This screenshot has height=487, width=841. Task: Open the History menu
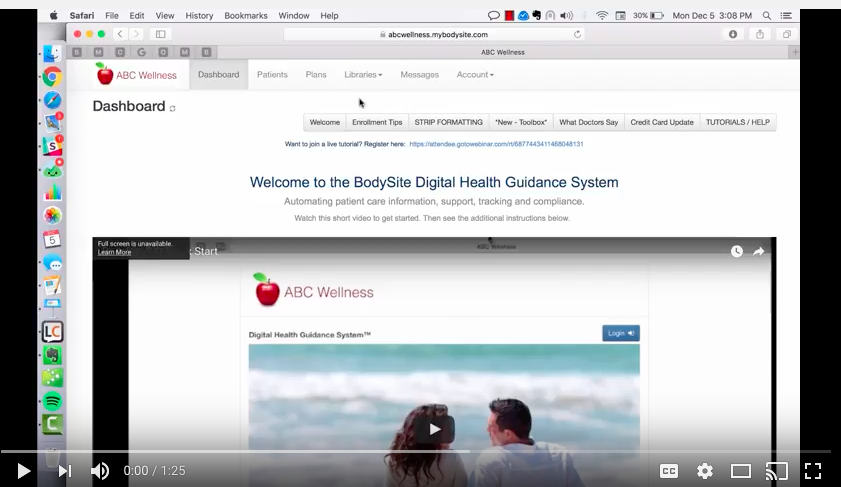[199, 16]
